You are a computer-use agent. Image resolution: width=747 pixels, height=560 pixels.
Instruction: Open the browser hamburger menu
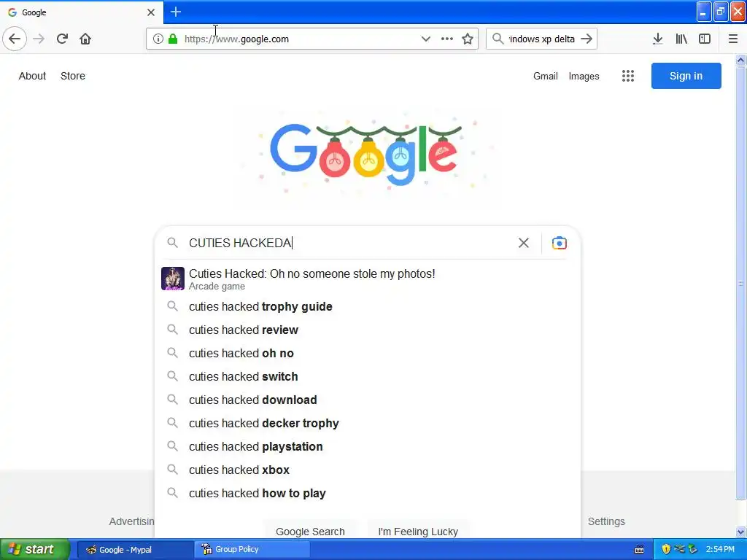coord(733,39)
